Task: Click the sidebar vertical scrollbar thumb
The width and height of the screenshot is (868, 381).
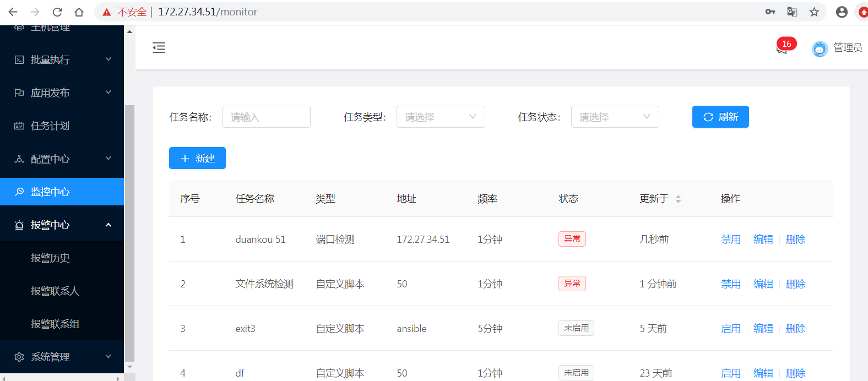Action: point(129,232)
